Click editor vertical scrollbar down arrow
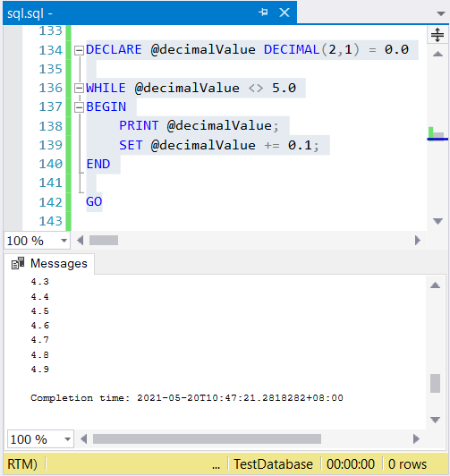450x476 pixels. (x=437, y=221)
